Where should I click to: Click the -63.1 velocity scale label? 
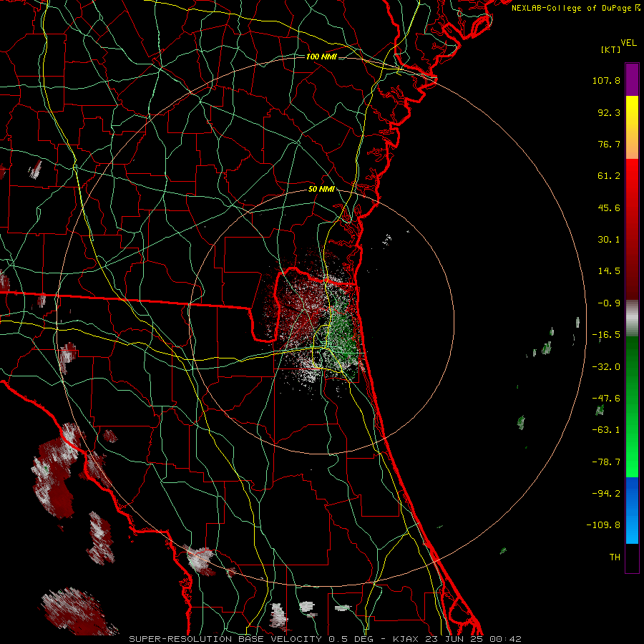click(x=606, y=430)
